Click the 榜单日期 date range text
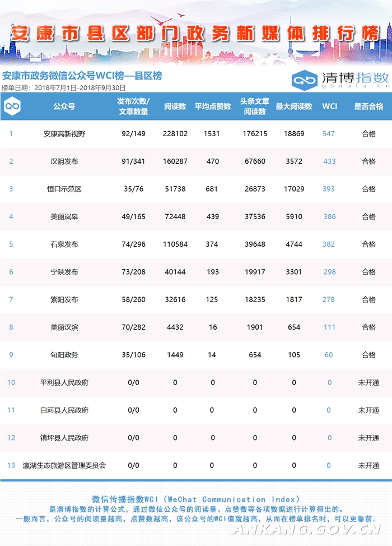 tap(64, 88)
